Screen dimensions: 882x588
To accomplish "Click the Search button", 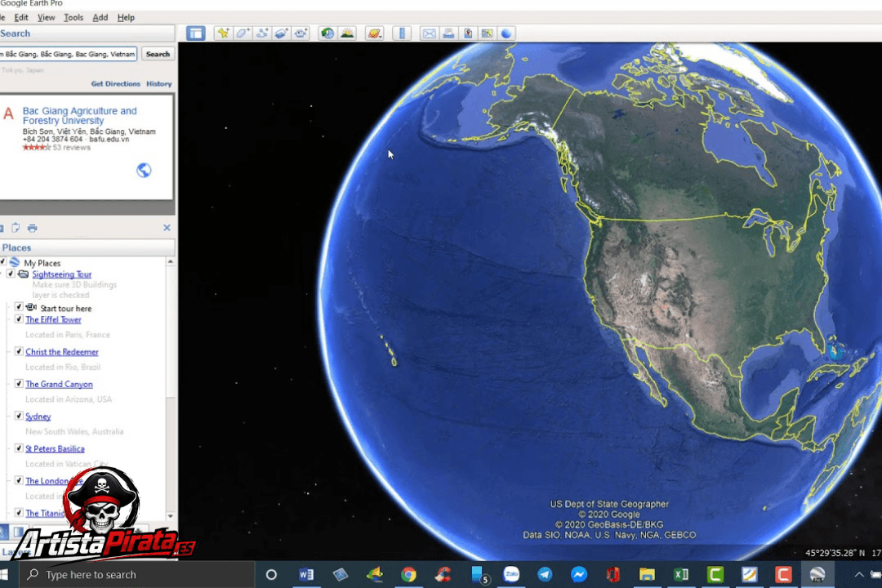I will [158, 54].
